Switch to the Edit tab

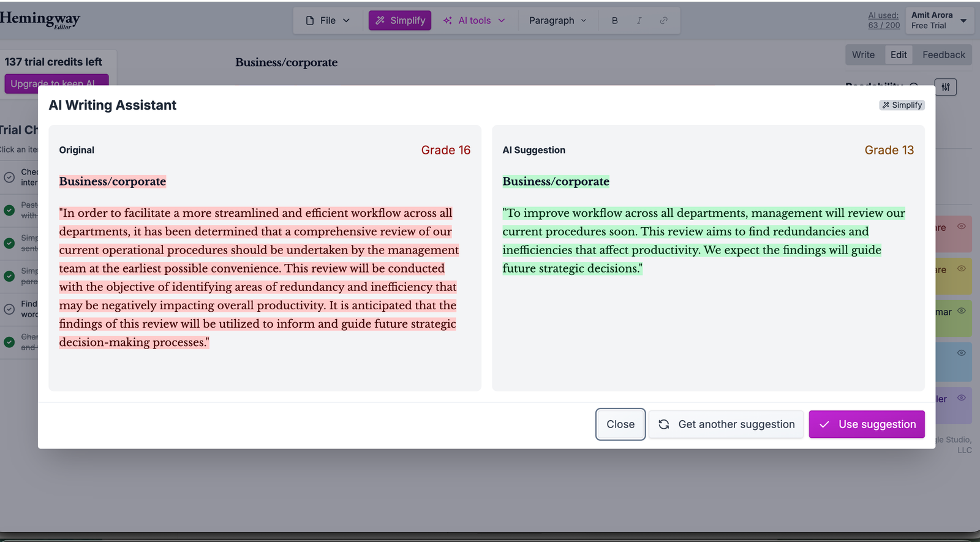(899, 55)
